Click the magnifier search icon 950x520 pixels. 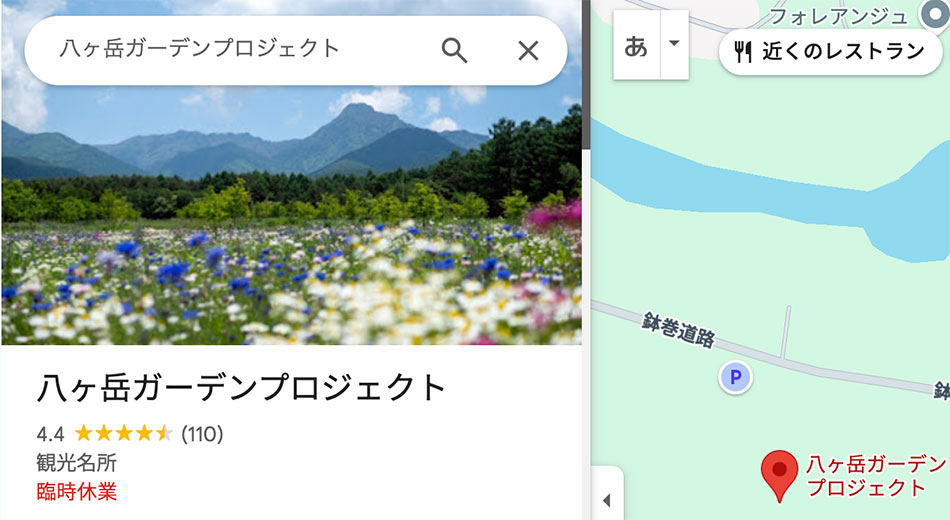pyautogui.click(x=455, y=50)
